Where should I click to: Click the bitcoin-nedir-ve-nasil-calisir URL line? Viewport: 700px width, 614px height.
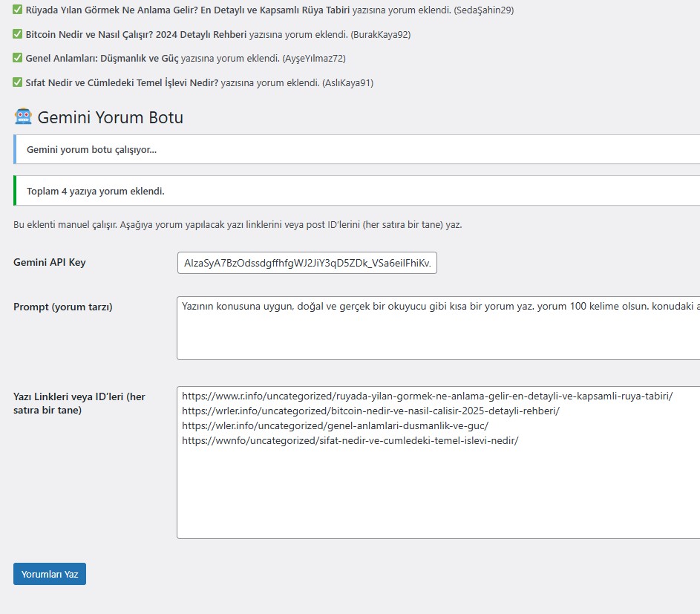click(x=370, y=411)
